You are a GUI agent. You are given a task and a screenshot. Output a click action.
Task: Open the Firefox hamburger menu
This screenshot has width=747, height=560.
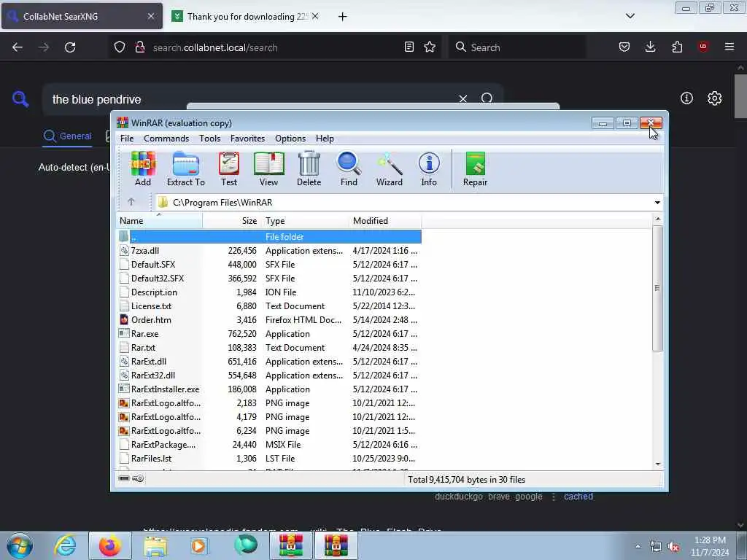[729, 47]
